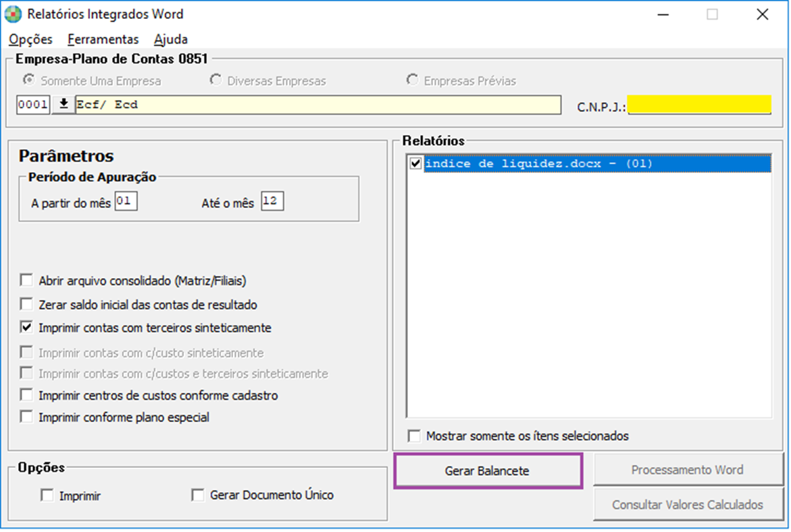Image resolution: width=791 pixels, height=532 pixels.
Task: Close the Relatórios Integrados Word window
Action: tap(762, 15)
